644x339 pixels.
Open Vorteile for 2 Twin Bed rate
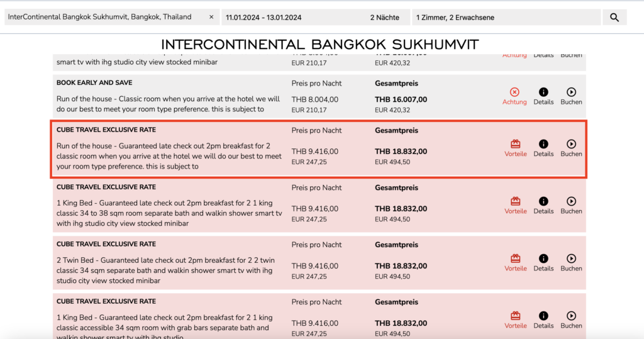(516, 258)
